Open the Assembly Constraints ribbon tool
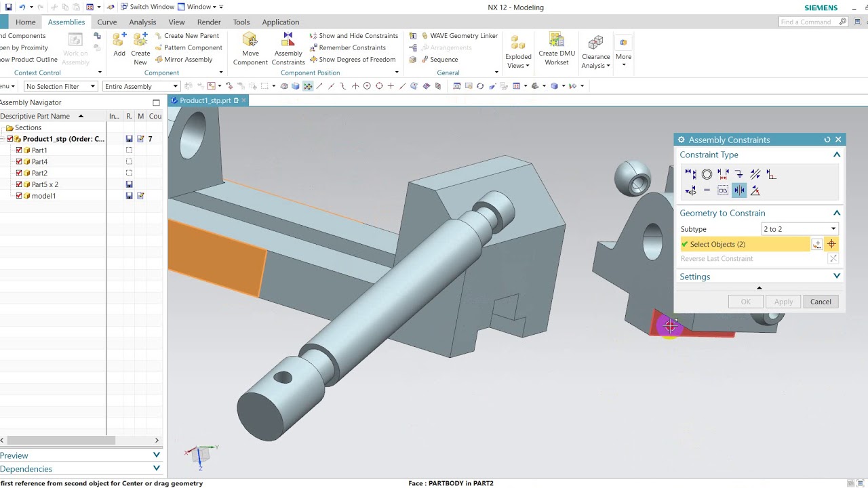 [x=288, y=49]
